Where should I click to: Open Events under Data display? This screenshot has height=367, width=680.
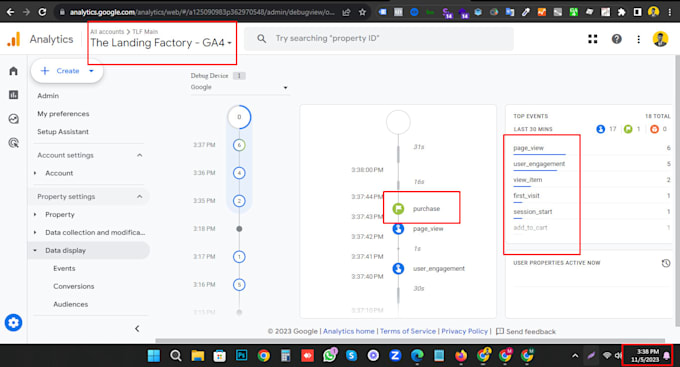point(64,269)
